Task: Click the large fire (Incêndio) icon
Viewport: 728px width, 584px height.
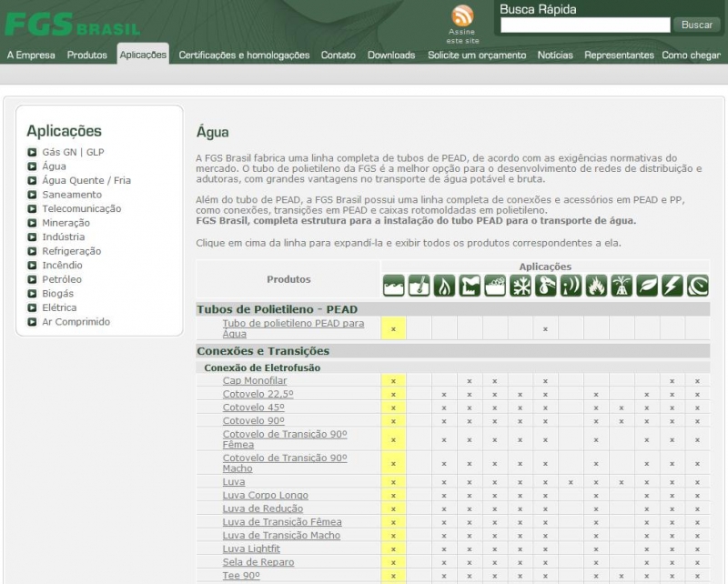Action: point(596,285)
